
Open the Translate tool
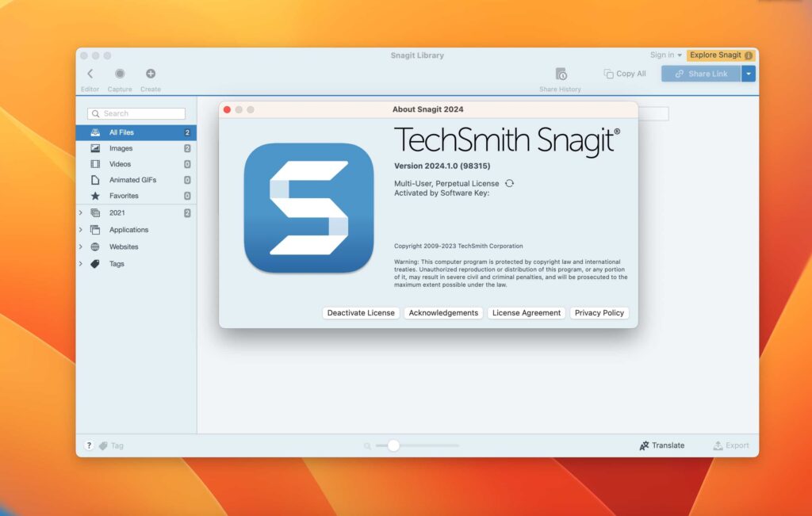tap(662, 445)
